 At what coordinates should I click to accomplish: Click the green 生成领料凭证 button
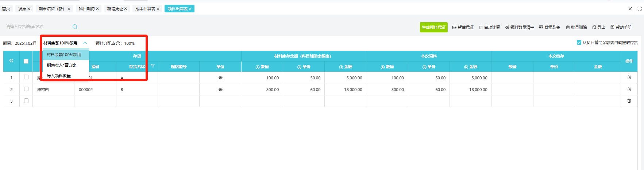pyautogui.click(x=433, y=27)
